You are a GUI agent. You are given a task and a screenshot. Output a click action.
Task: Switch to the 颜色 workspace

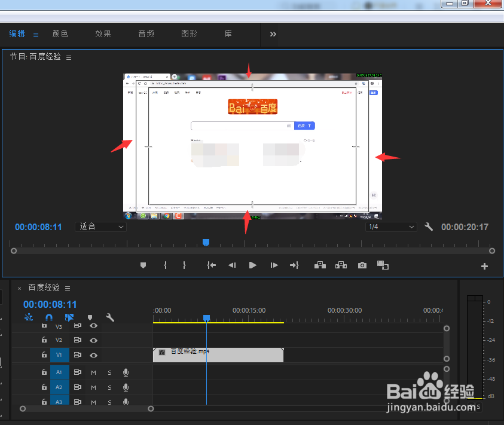pos(60,33)
